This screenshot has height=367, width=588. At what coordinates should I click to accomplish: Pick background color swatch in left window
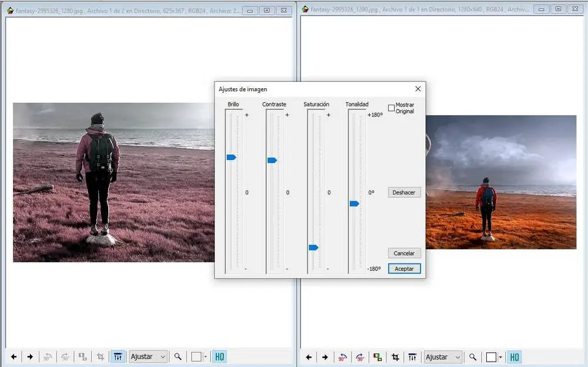coord(196,356)
